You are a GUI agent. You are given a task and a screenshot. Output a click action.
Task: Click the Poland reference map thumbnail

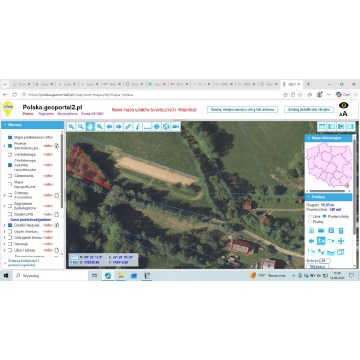(329, 166)
